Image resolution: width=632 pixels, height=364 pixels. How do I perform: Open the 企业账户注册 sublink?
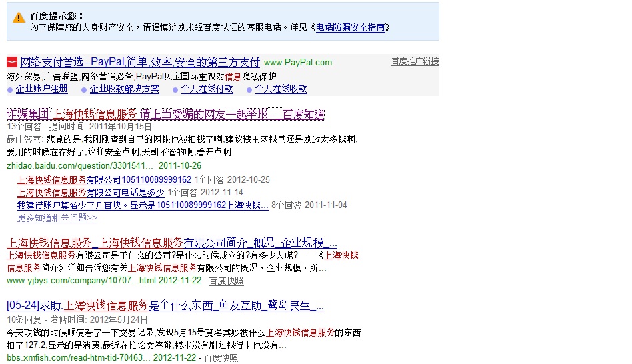tap(41, 89)
